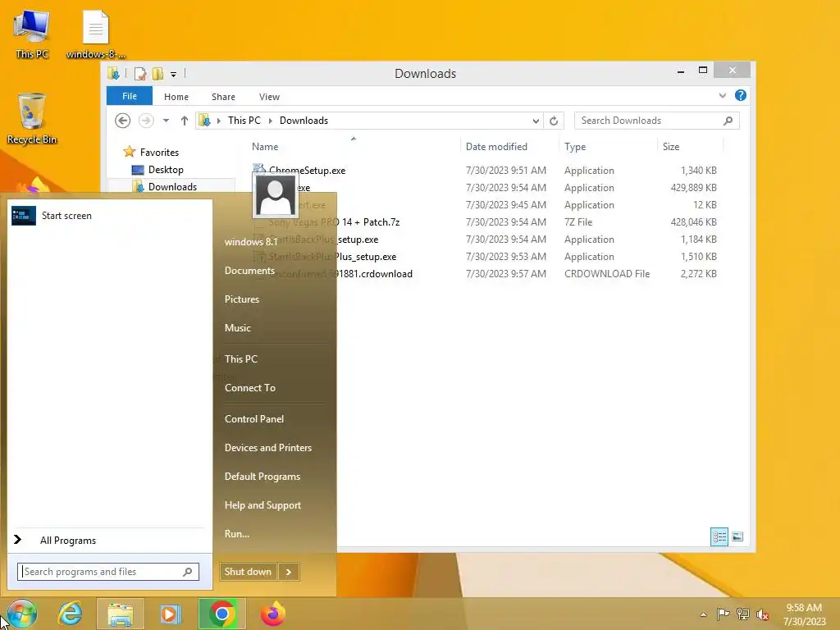Click the Search programs and files box
This screenshot has height=630, width=840.
[108, 572]
